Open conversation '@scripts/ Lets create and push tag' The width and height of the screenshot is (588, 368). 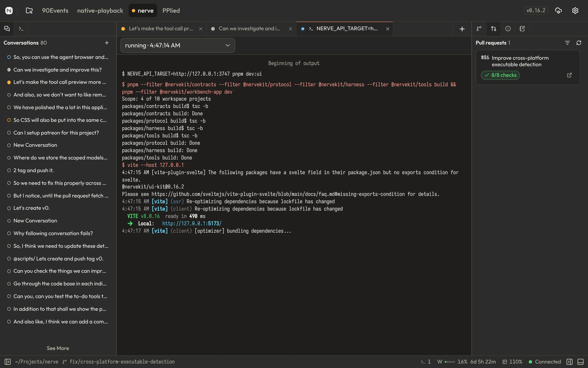click(x=58, y=259)
